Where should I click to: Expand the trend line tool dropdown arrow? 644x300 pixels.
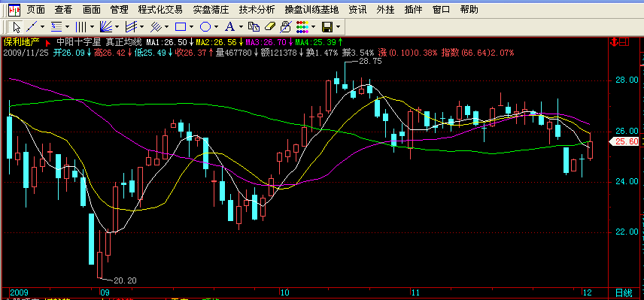tap(43, 28)
